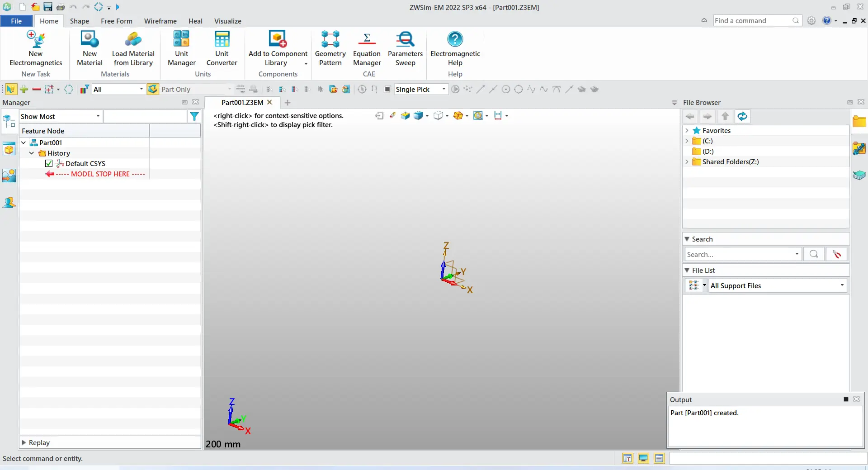Go to the Heal tab
The image size is (868, 470).
pyautogui.click(x=195, y=21)
